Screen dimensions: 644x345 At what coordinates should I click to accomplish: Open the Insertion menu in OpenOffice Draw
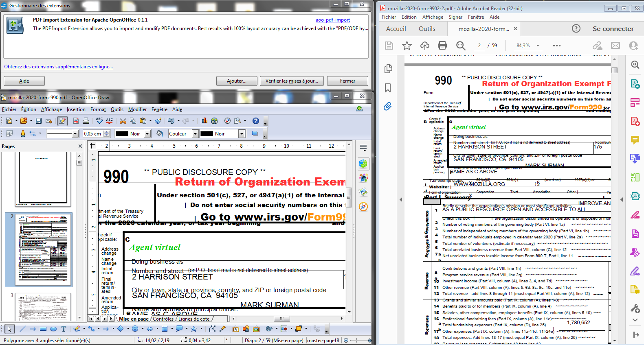tap(76, 109)
